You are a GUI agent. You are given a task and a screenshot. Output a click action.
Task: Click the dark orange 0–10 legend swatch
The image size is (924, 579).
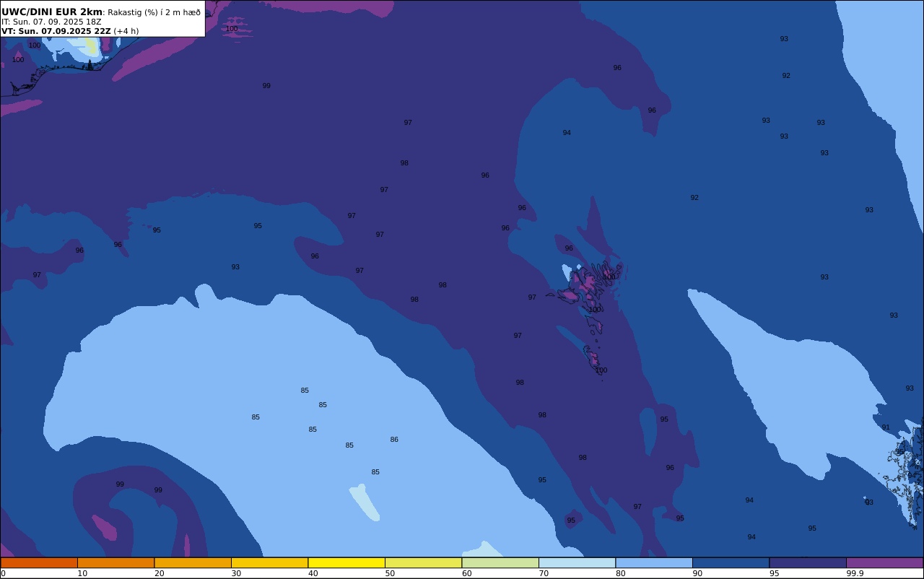point(39,562)
